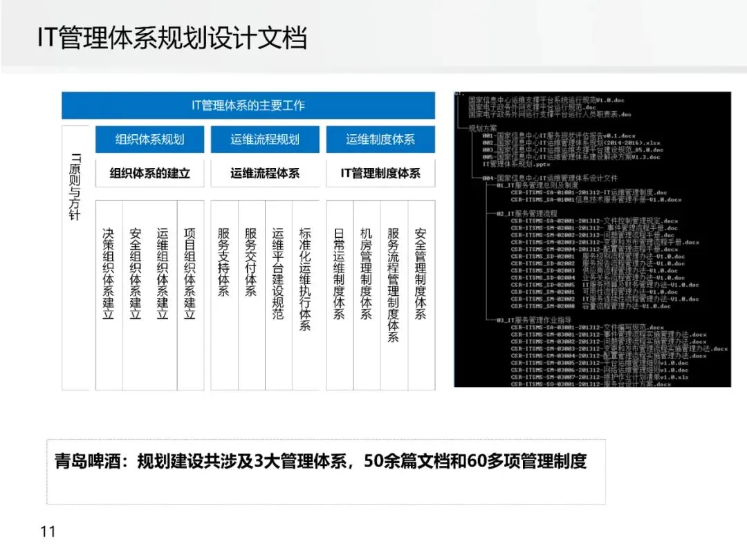Screen dimensions: 747x560
Task: Click the file ending "容量流程管理办法-V1.0.doc"
Action: [x=591, y=306]
